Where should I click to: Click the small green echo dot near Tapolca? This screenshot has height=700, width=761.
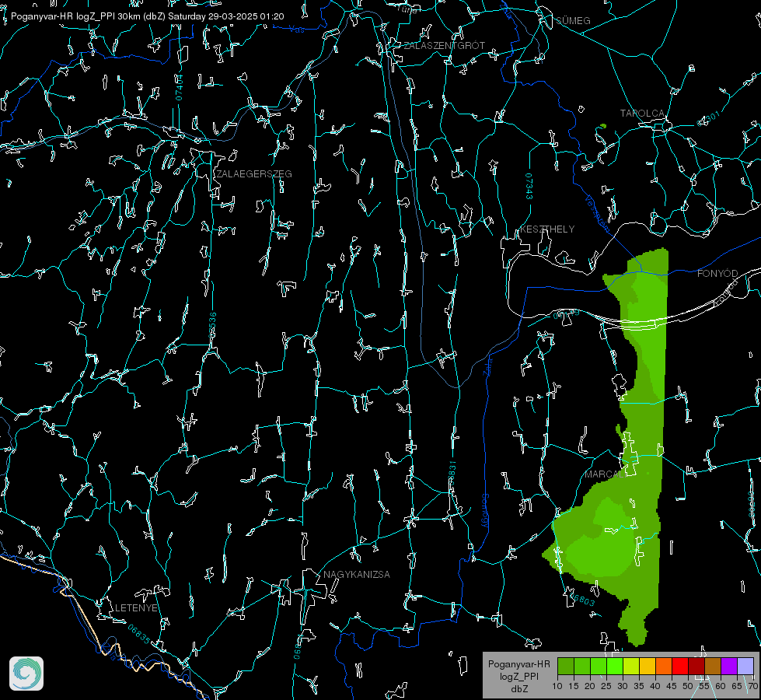[x=602, y=126]
